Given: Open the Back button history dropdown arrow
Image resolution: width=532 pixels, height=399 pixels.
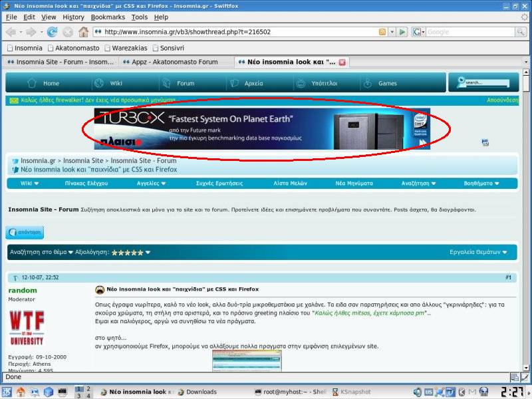Looking at the screenshot, I should (21, 32).
